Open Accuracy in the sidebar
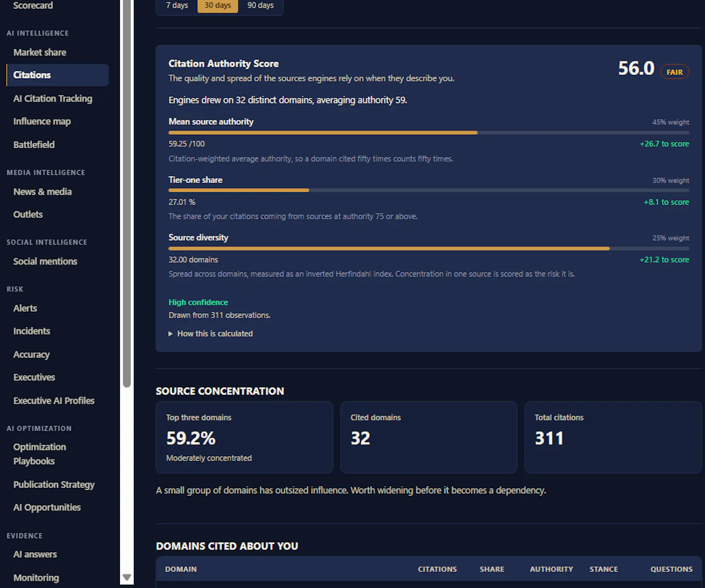Screen dimensions: 705x588 [31, 354]
